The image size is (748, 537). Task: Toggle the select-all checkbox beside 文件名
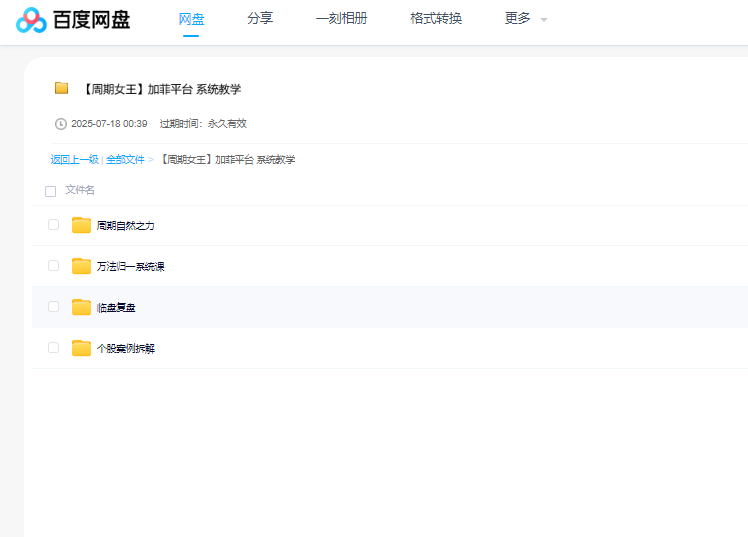click(x=50, y=191)
